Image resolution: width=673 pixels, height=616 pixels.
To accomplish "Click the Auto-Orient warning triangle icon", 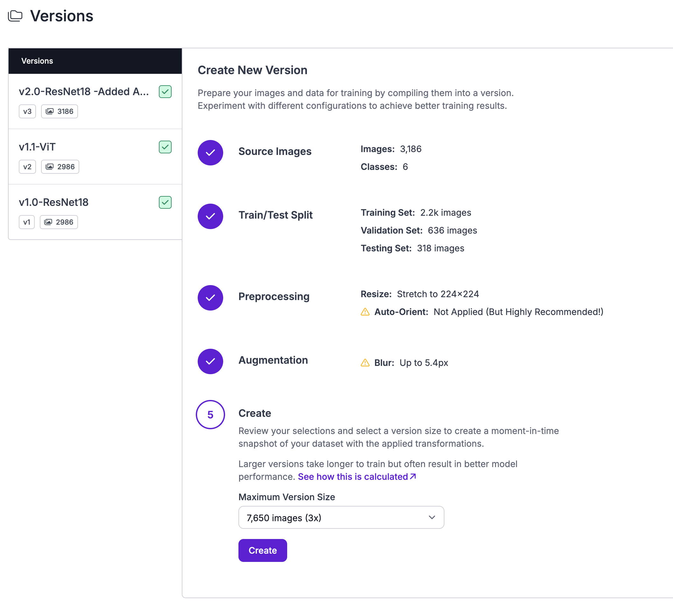I will (365, 312).
